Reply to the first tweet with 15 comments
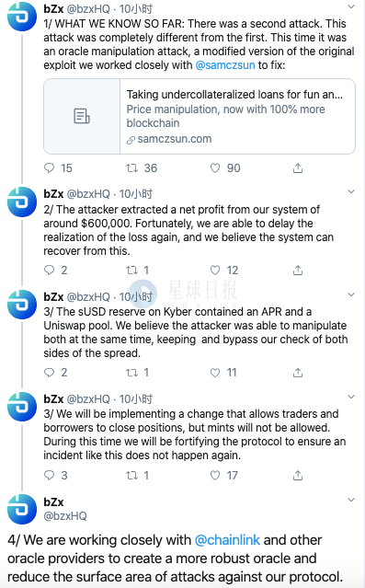The height and width of the screenshot is (588, 365). coord(50,168)
